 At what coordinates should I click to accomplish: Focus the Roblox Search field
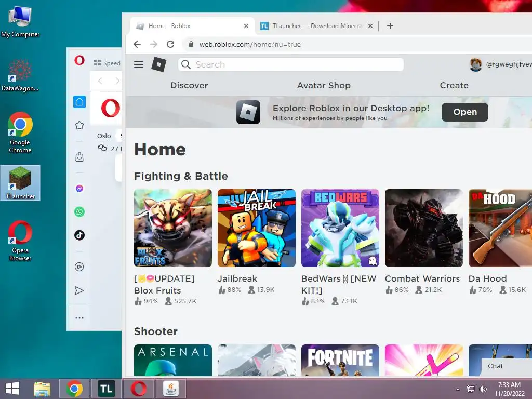coord(291,64)
